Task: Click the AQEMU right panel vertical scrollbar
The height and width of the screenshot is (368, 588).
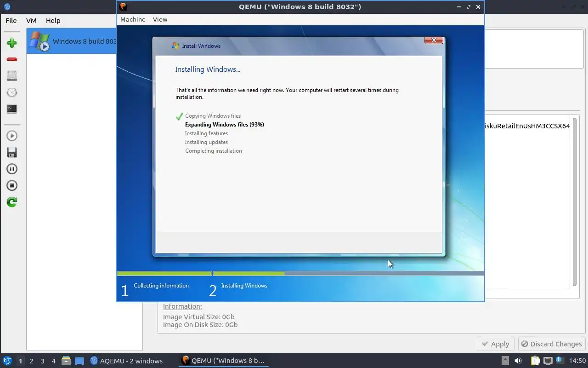Action: (574, 201)
